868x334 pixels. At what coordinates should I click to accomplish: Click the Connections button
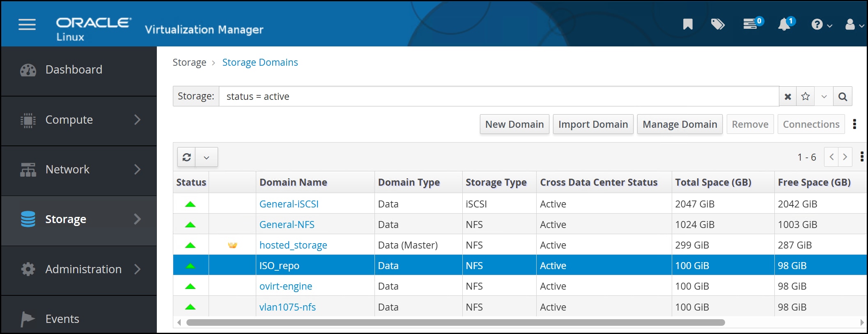click(811, 124)
